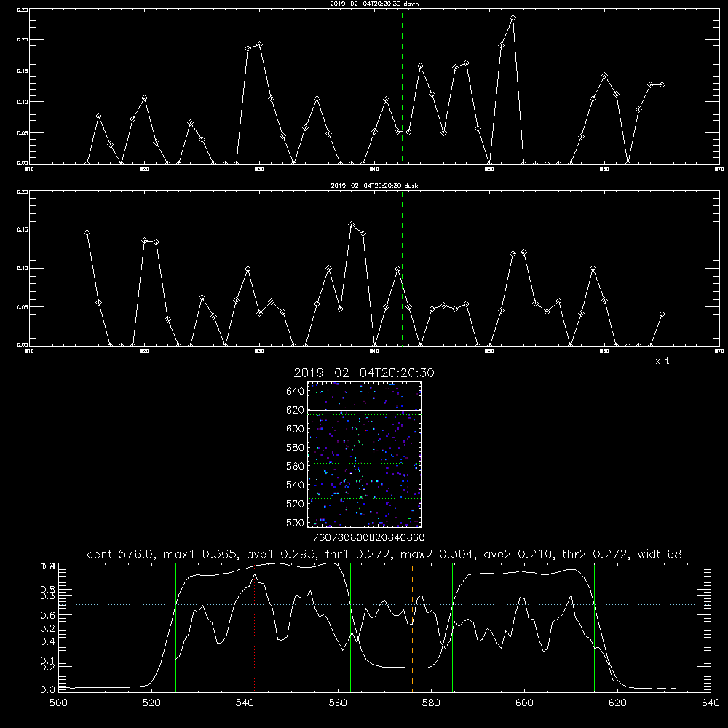Click the right green dashed line in dawn plot
Image resolution: width=728 pixels, height=728 pixels.
tap(402, 87)
